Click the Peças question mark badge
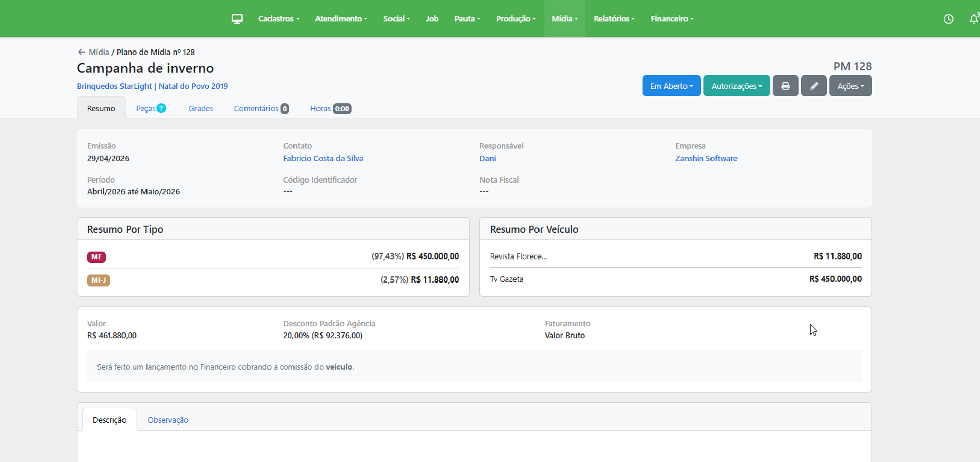Viewport: 980px width, 462px height. 161,108
